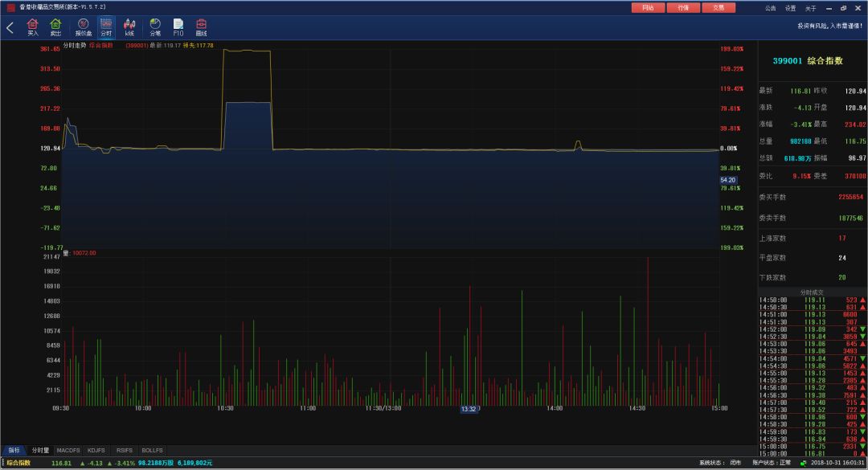Click the 委卖手数 value 1877546
The height and width of the screenshot is (470, 868).
(850, 218)
